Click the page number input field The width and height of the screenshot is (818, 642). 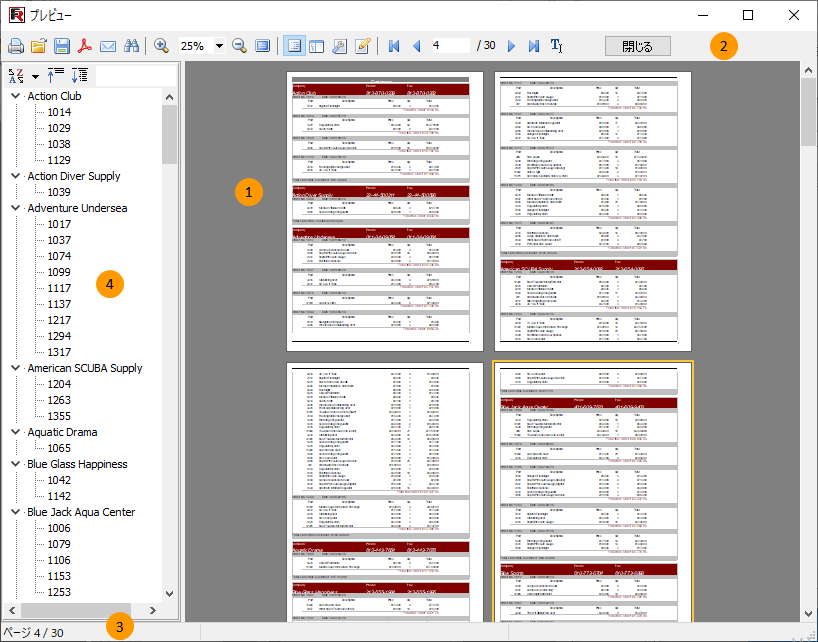(x=450, y=46)
